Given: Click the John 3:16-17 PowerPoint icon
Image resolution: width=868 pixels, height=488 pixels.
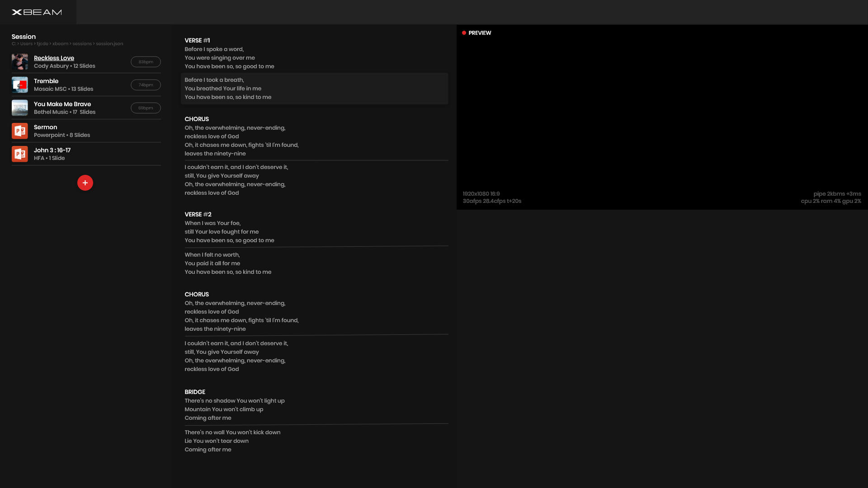Looking at the screenshot, I should (19, 154).
